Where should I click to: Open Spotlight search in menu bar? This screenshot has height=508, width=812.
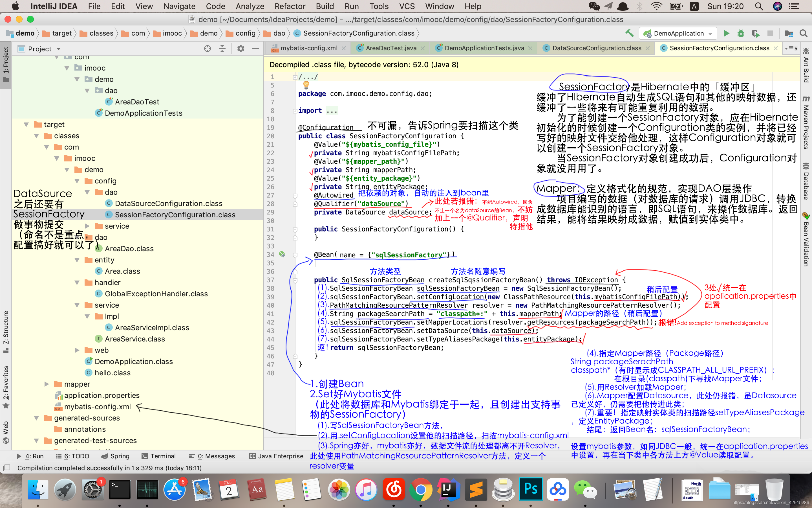click(x=759, y=6)
